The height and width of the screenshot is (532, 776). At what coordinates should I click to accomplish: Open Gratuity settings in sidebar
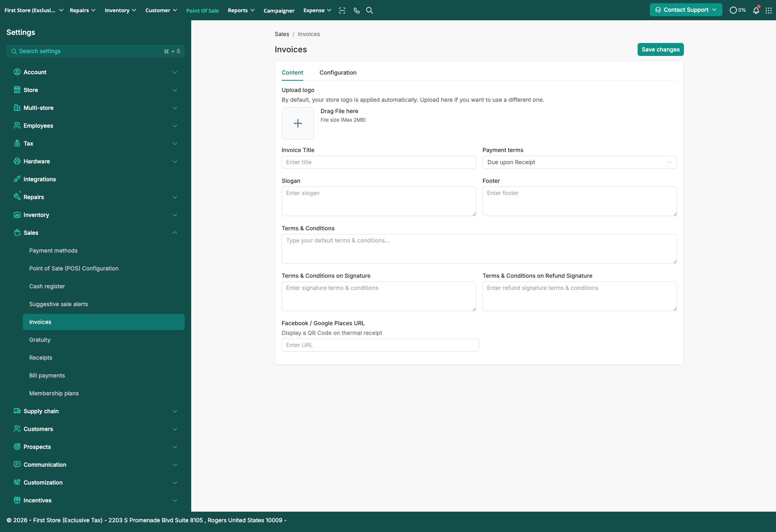(40, 340)
